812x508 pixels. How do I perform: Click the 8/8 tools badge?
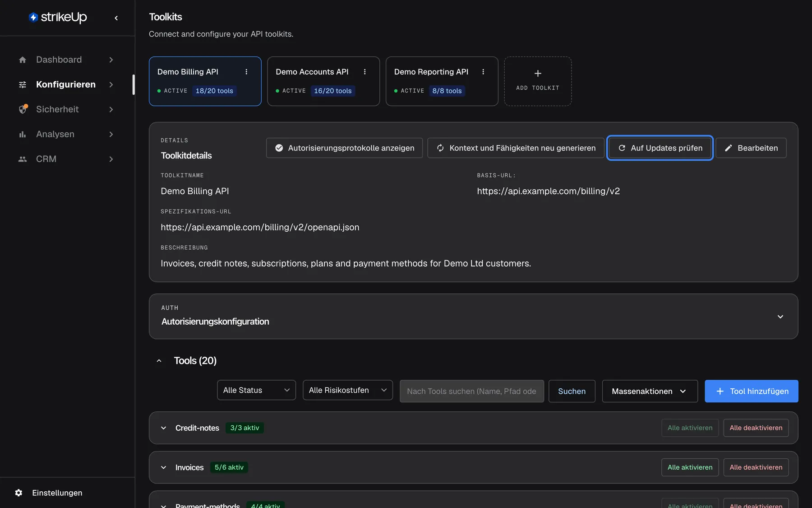pos(447,91)
